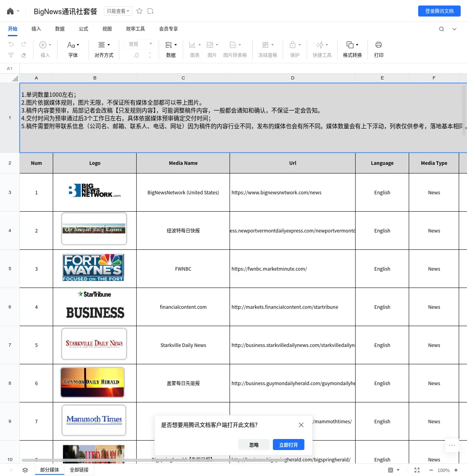Open the search magnifier icon
Screen dimensions: 467x476
click(441, 29)
